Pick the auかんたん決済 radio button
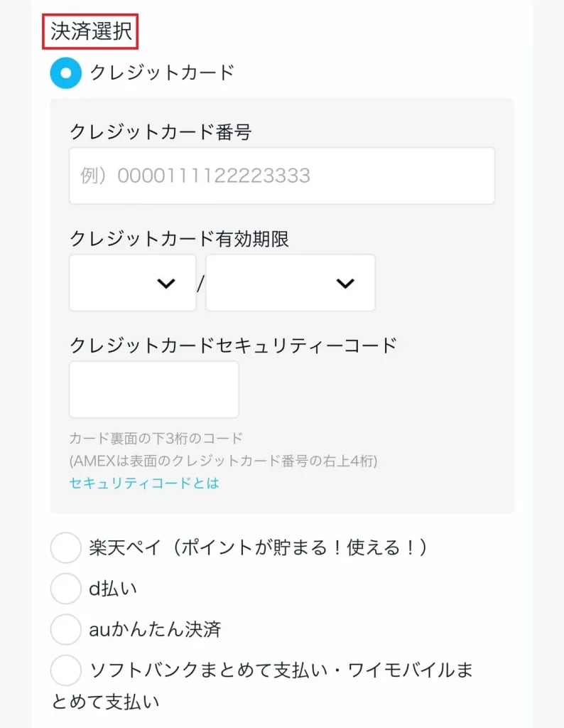The width and height of the screenshot is (564, 728). (x=66, y=629)
